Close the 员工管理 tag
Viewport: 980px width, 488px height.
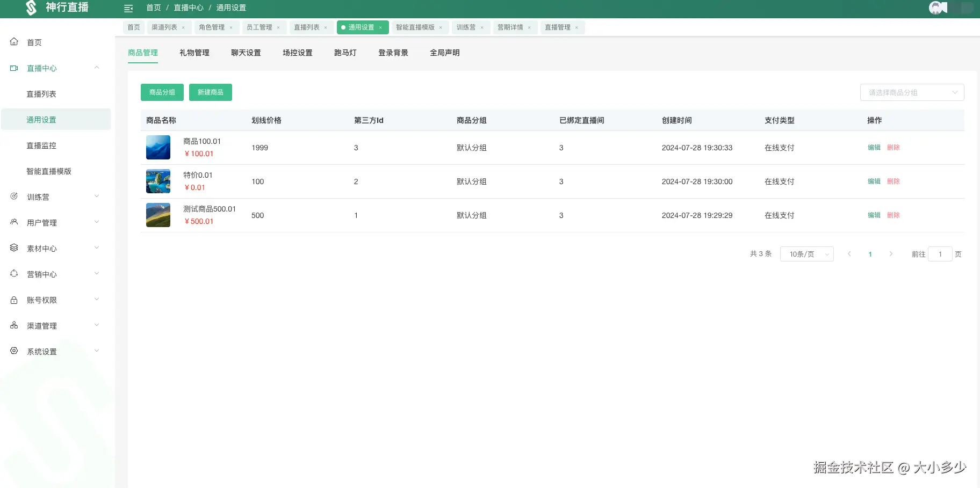click(278, 27)
